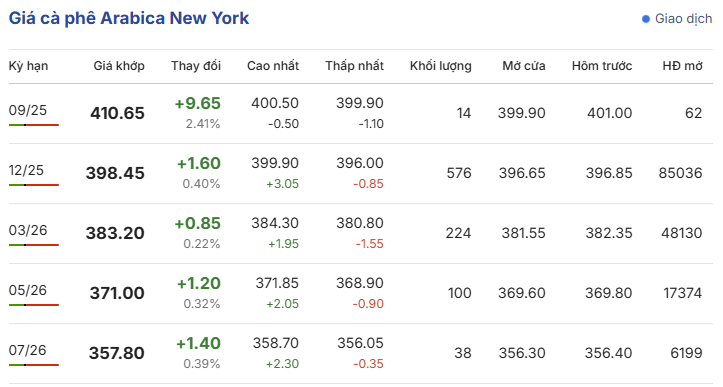Sort by the Kỳ hạn column header

[28, 66]
